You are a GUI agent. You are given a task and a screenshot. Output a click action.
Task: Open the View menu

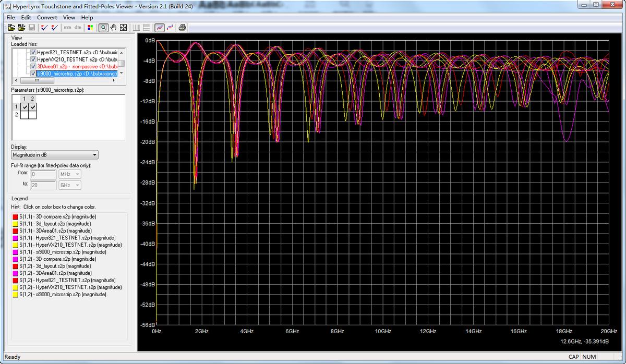(x=69, y=17)
